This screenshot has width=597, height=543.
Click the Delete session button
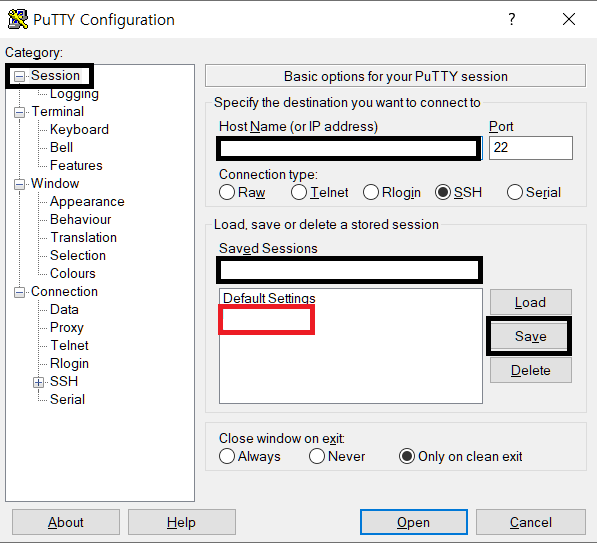pos(531,370)
